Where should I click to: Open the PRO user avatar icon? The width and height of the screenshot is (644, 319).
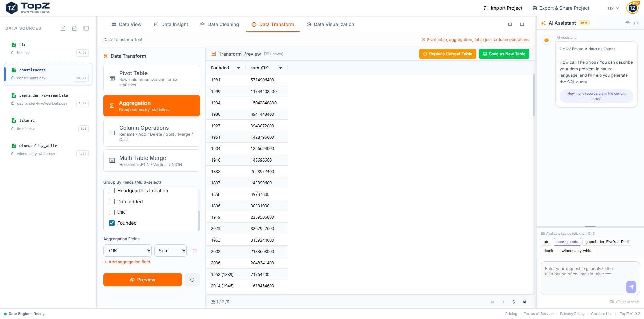pos(633,8)
